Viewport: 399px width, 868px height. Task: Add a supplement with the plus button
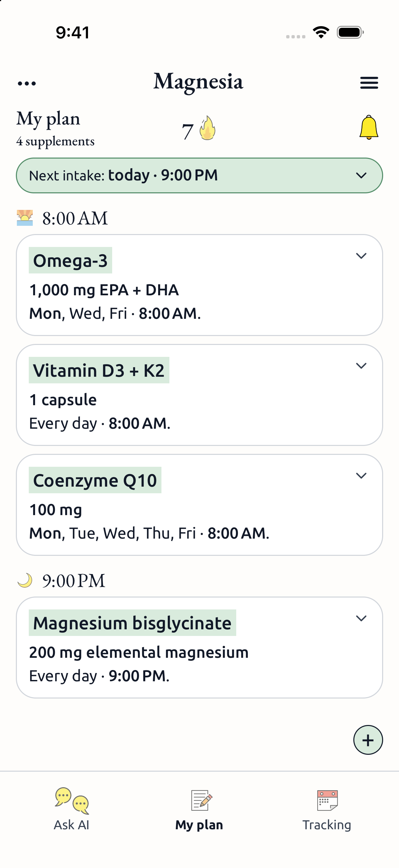[x=368, y=740]
